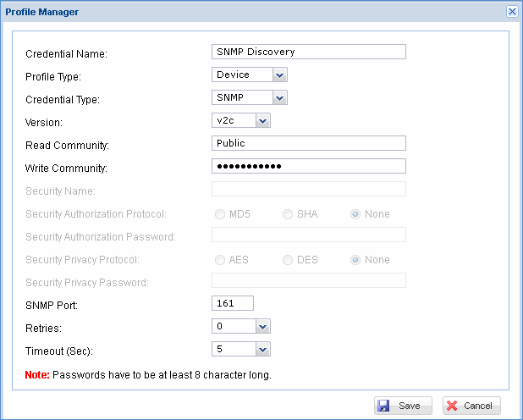523x420 pixels.
Task: Click the Credential Name text field
Action: point(309,52)
